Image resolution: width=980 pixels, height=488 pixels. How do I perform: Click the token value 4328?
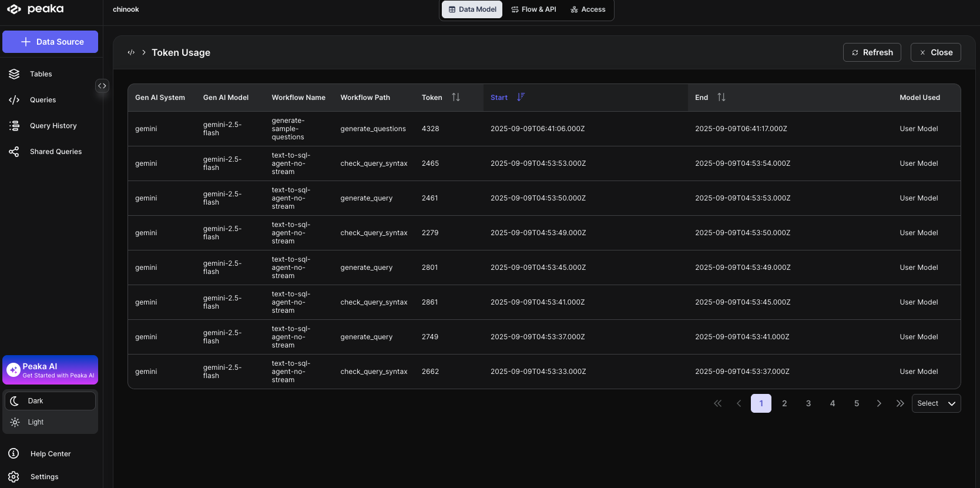point(430,129)
